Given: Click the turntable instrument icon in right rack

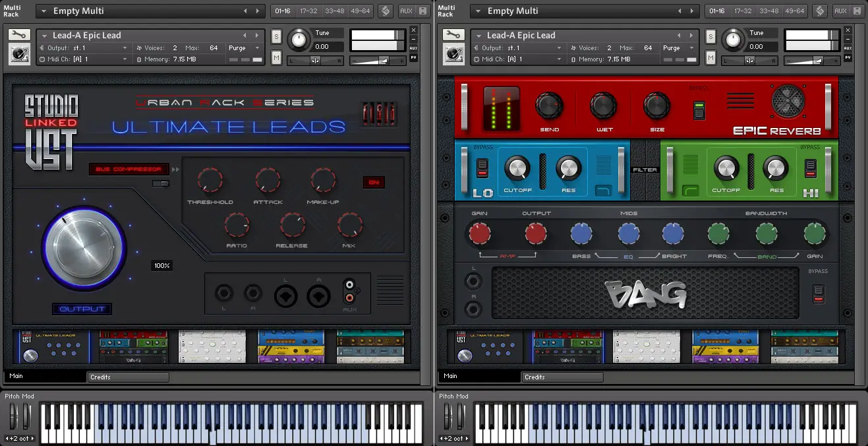Looking at the screenshot, I should (x=452, y=54).
